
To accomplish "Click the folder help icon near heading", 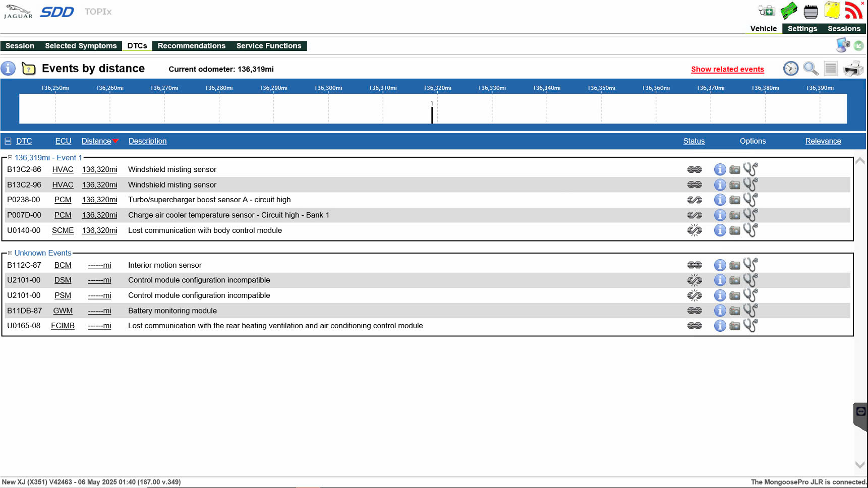I will click(x=29, y=69).
